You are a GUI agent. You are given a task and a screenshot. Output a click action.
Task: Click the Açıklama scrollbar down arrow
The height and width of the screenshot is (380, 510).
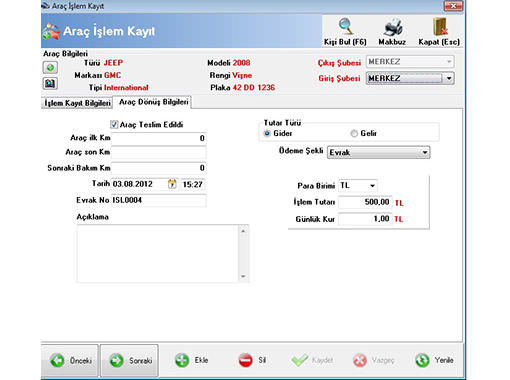click(x=243, y=276)
